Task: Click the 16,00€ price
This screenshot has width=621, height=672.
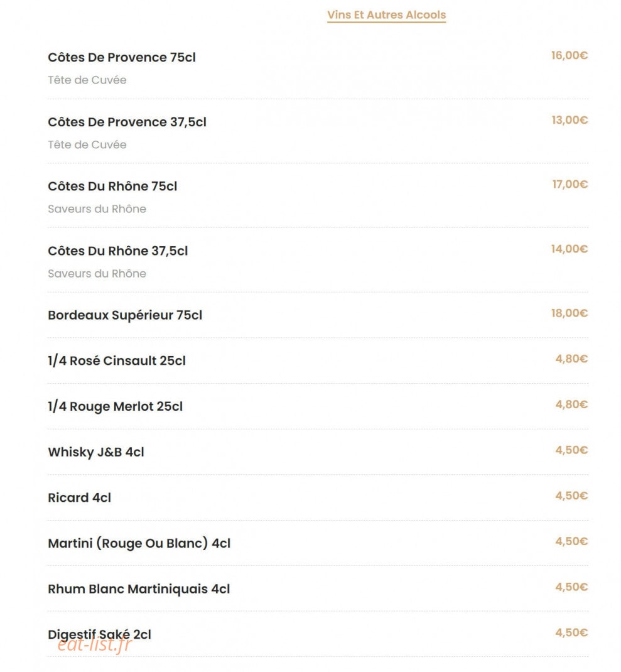Action: coord(569,55)
